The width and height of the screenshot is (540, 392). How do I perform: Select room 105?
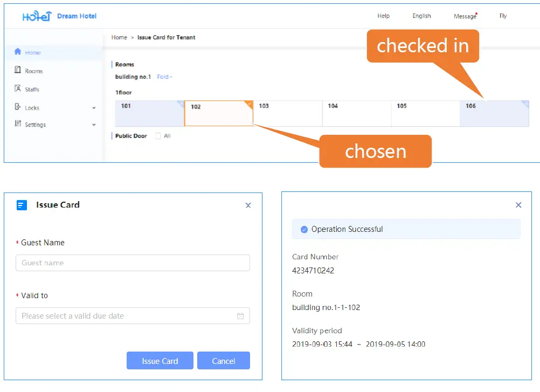(x=426, y=113)
